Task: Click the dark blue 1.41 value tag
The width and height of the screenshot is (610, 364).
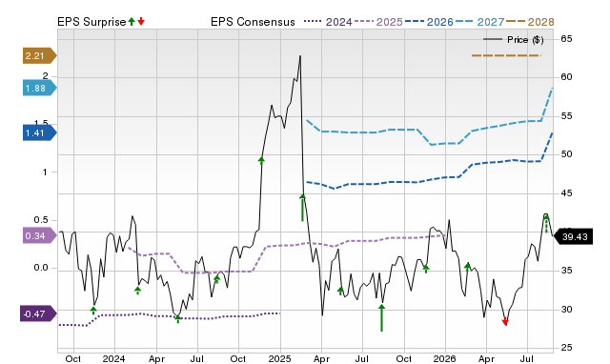Action: (x=40, y=133)
